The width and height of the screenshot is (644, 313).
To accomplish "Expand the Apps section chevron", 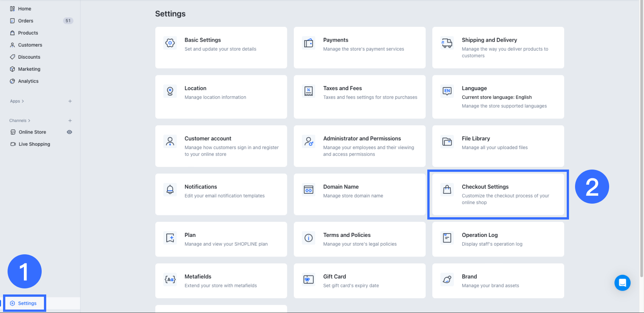I will [23, 101].
